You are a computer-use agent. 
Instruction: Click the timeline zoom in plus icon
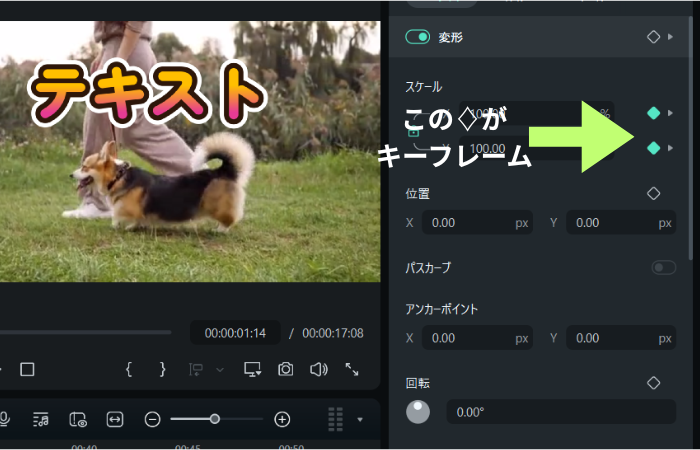pos(282,419)
